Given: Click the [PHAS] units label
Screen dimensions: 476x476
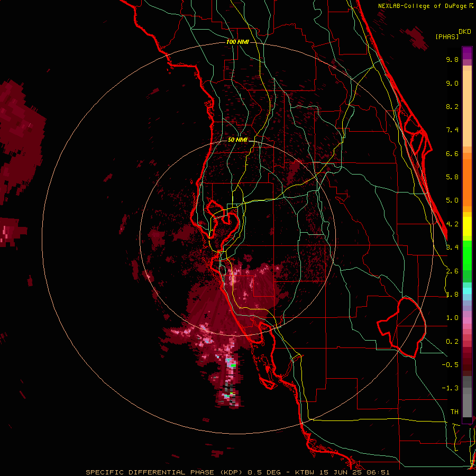Looking at the screenshot, I should click(447, 36).
